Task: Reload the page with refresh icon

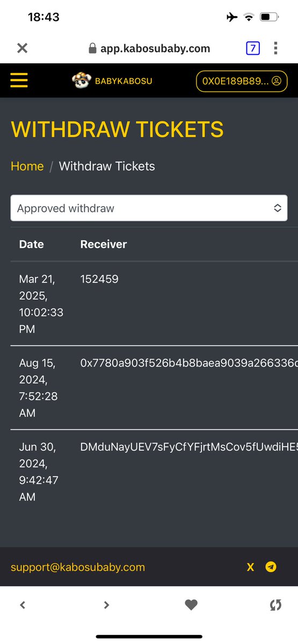Action: click(x=275, y=605)
